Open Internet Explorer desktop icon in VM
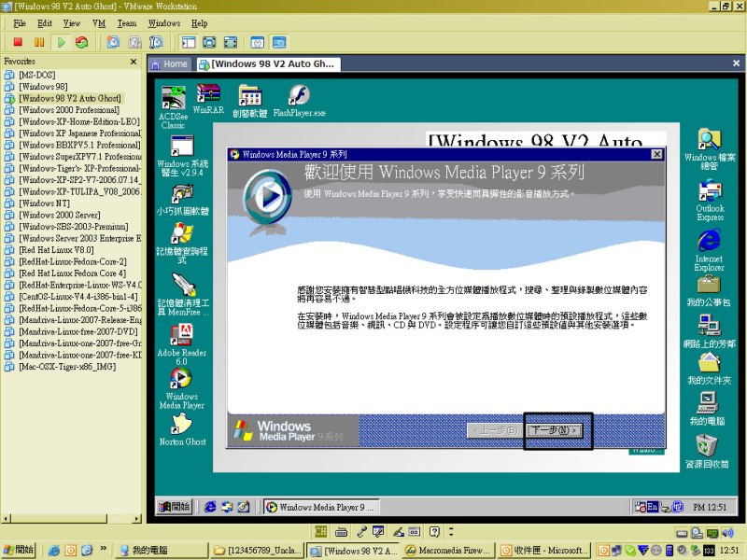The image size is (747, 560). point(710,250)
